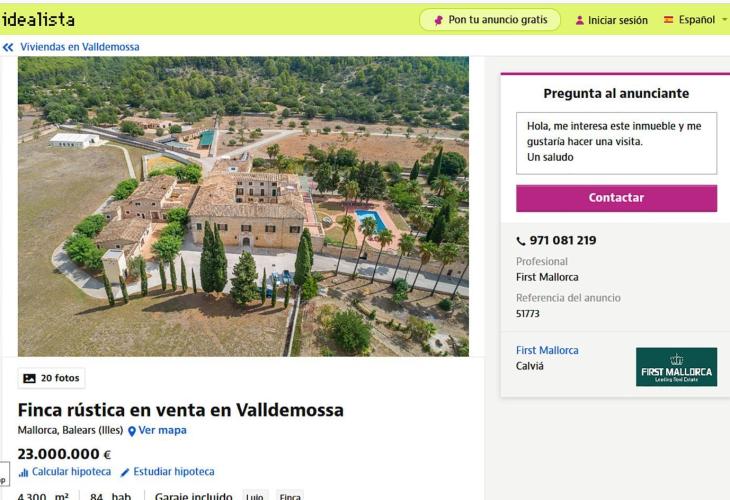Click the bar chart icon for Calcular hipoteca
The image size is (730, 500).
[23, 473]
